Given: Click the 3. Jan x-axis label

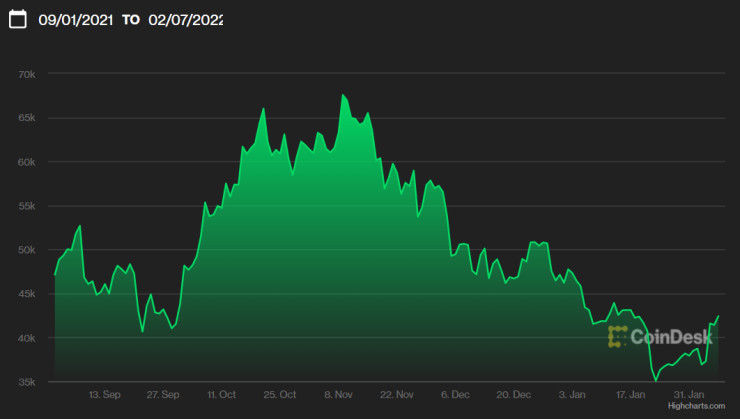Looking at the screenshot, I should coord(571,395).
